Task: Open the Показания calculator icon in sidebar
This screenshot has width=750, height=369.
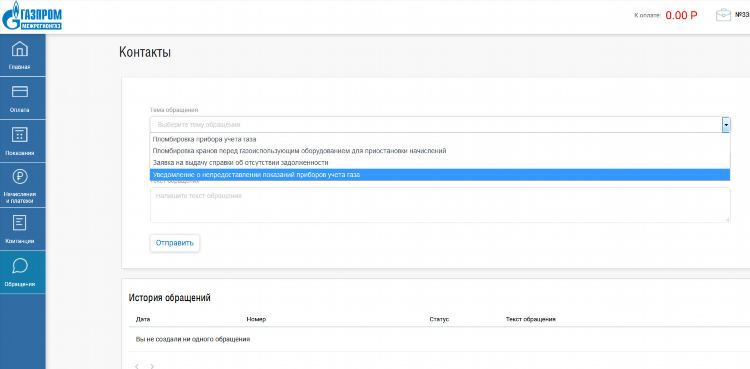Action: (20, 135)
